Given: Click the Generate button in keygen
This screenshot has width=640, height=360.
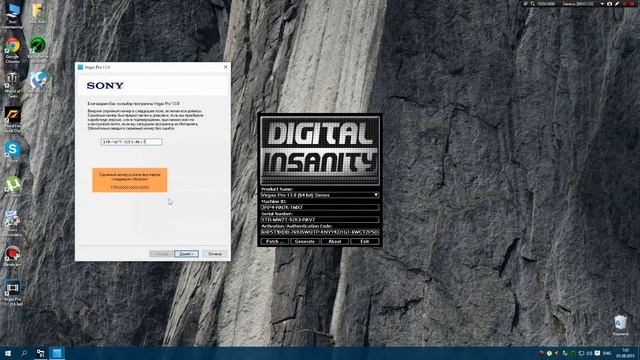Looking at the screenshot, I should click(x=304, y=242).
